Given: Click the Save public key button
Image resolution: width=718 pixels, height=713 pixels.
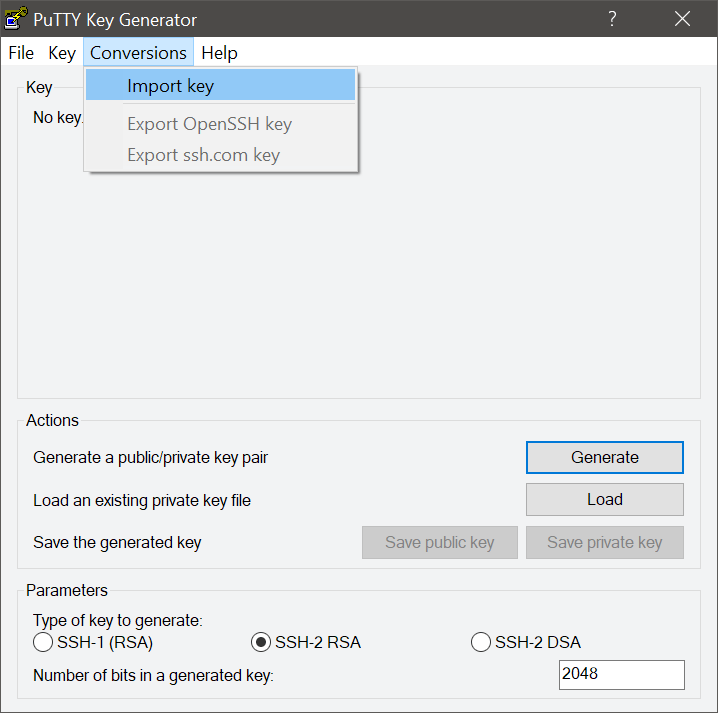Looking at the screenshot, I should pyautogui.click(x=440, y=542).
